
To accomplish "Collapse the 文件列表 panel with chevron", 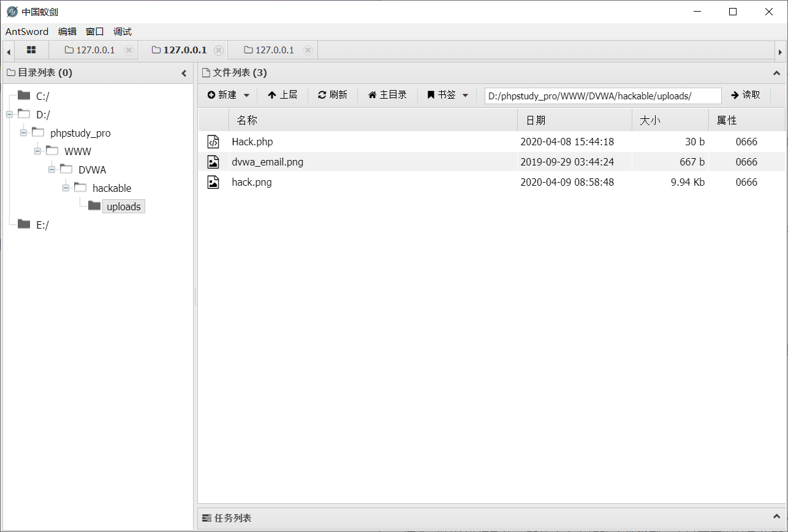I will tap(777, 73).
